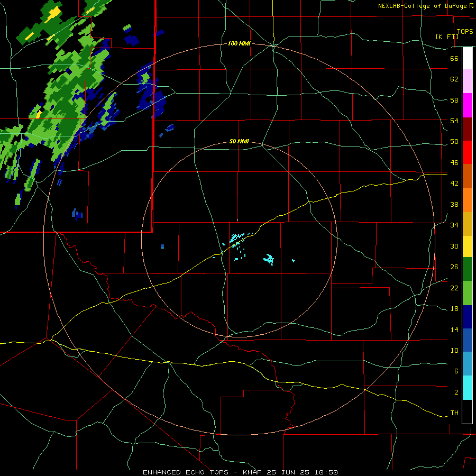Screen dimensions: 476x476
Task: Click the "62" legend value
Action: [454, 79]
